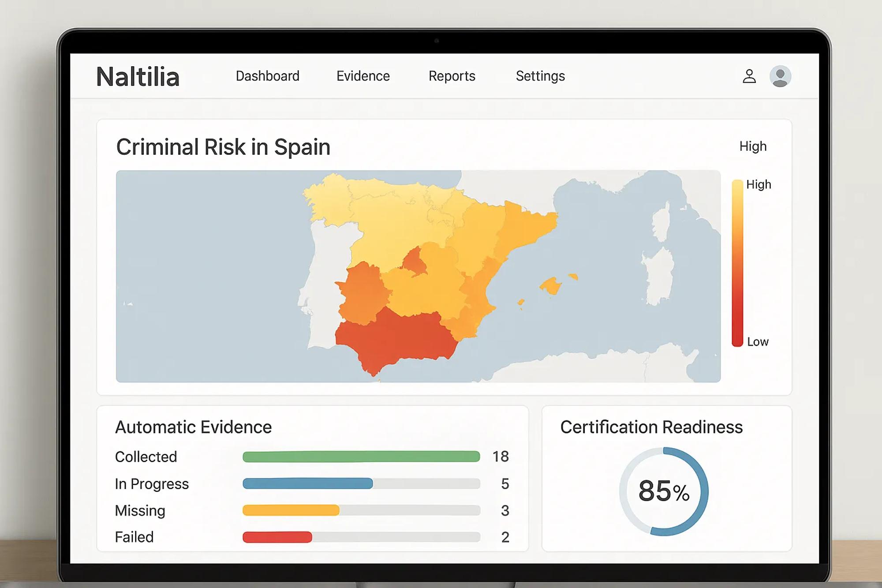Click the Automatic Evidence heading

(193, 427)
